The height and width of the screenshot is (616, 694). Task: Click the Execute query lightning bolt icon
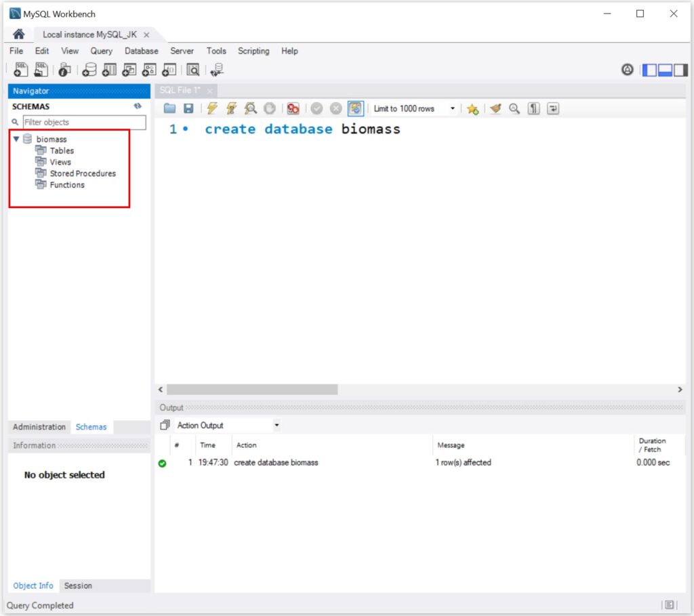(212, 108)
